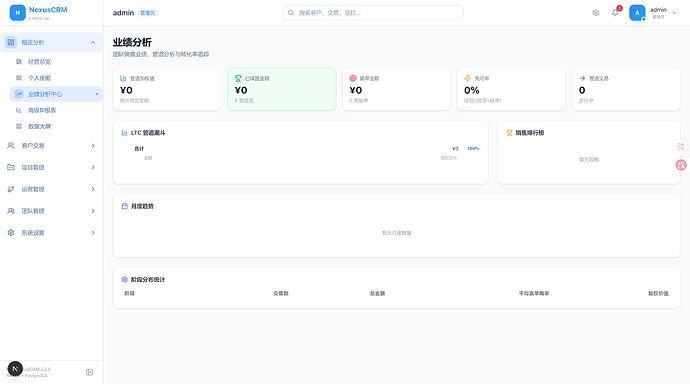Expand the 客户交易 chevron

[93, 146]
